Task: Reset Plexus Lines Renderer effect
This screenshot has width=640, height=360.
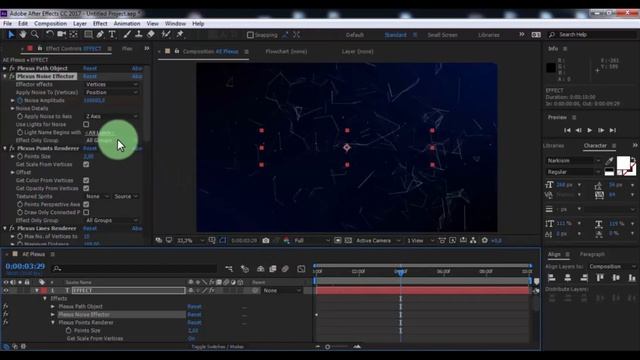Action: point(90,228)
